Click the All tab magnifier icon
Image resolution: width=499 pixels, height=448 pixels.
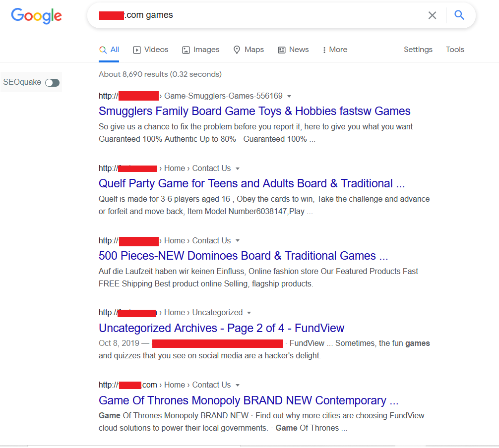pyautogui.click(x=103, y=50)
